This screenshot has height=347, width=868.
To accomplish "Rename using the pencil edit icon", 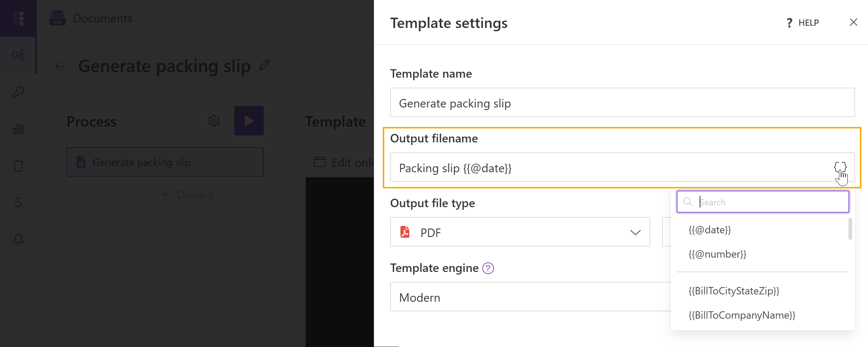I will click(265, 65).
